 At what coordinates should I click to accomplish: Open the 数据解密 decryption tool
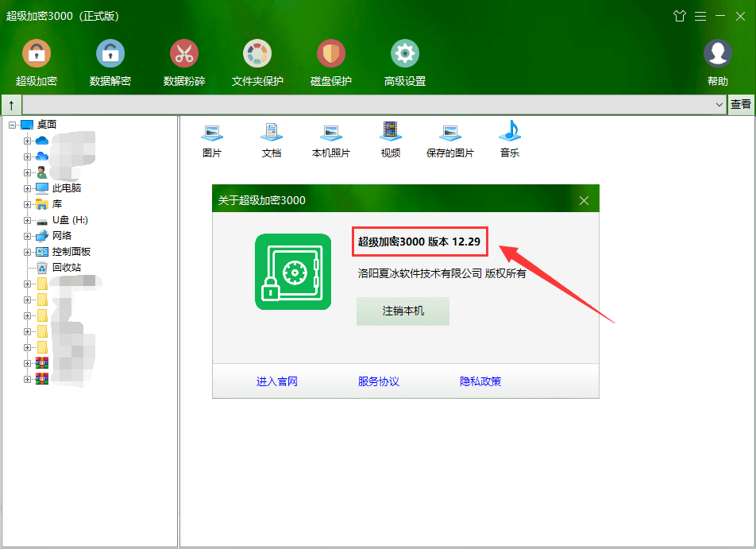coord(110,63)
